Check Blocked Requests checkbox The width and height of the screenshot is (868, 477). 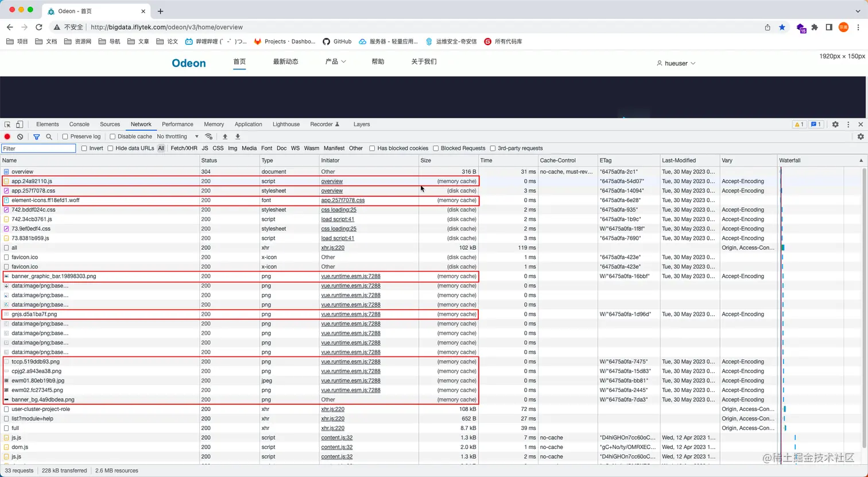click(436, 148)
